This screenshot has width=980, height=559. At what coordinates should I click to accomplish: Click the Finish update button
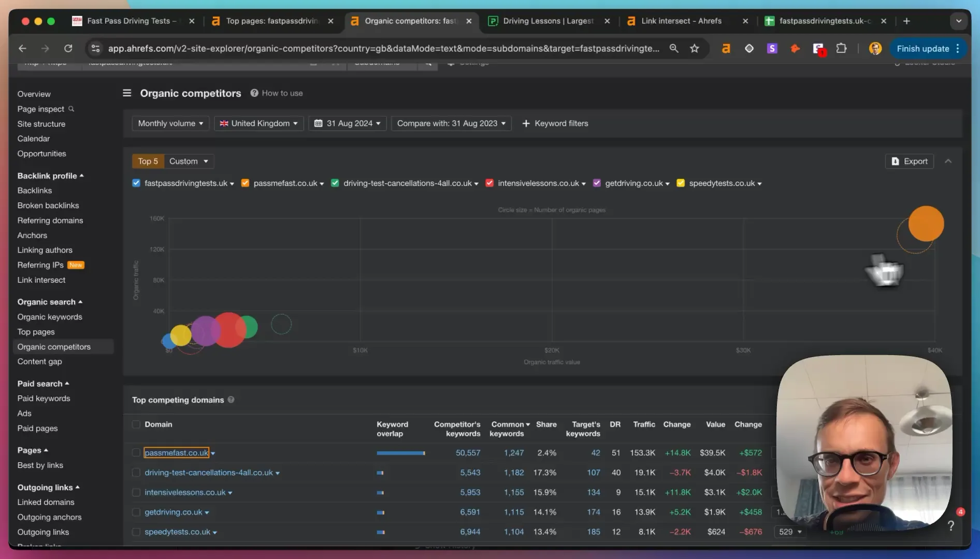928,48
